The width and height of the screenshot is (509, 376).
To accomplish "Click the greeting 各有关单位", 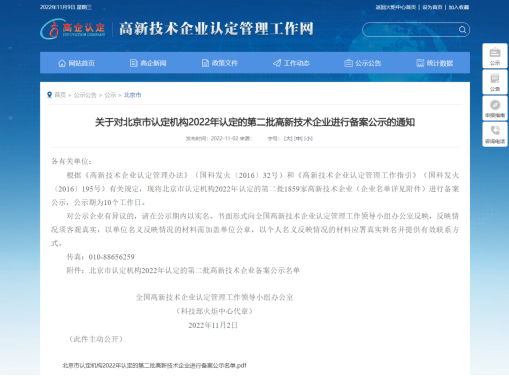I will coord(71,161).
